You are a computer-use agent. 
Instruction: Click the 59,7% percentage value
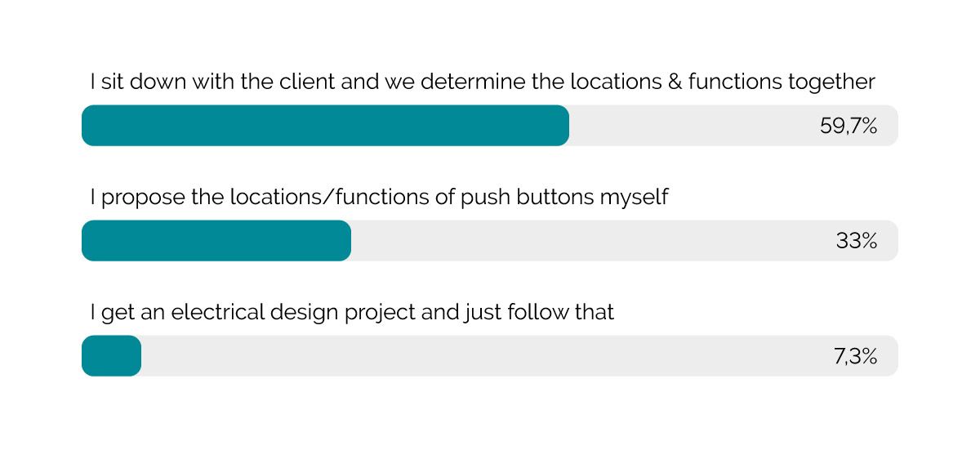click(x=848, y=126)
